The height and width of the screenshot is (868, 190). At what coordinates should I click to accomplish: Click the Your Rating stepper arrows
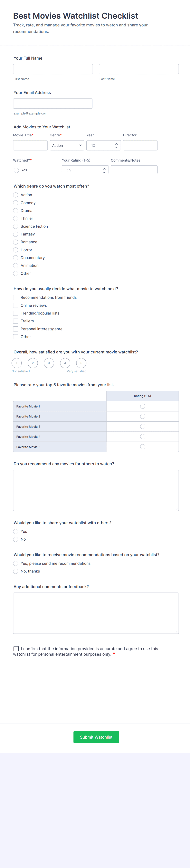point(104,171)
